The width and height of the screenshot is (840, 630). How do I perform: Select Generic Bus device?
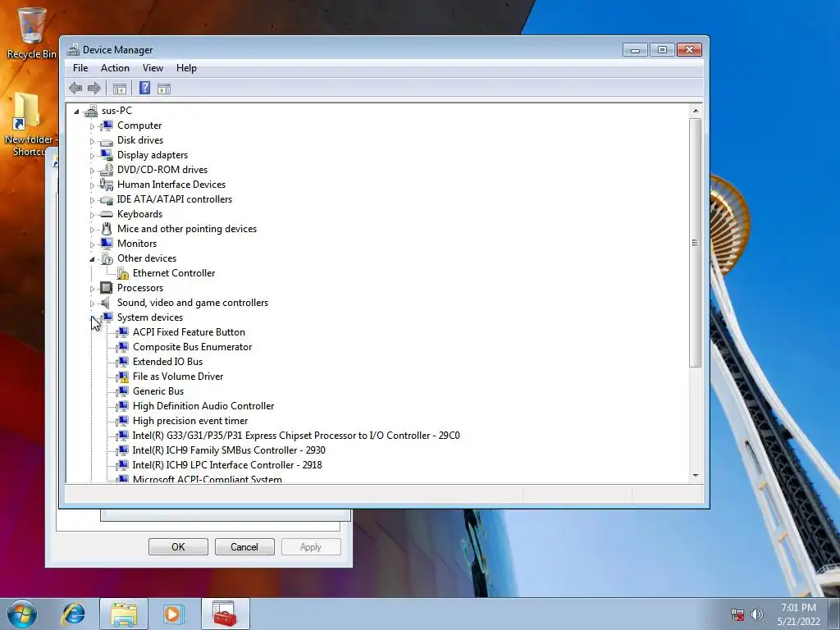pyautogui.click(x=158, y=391)
